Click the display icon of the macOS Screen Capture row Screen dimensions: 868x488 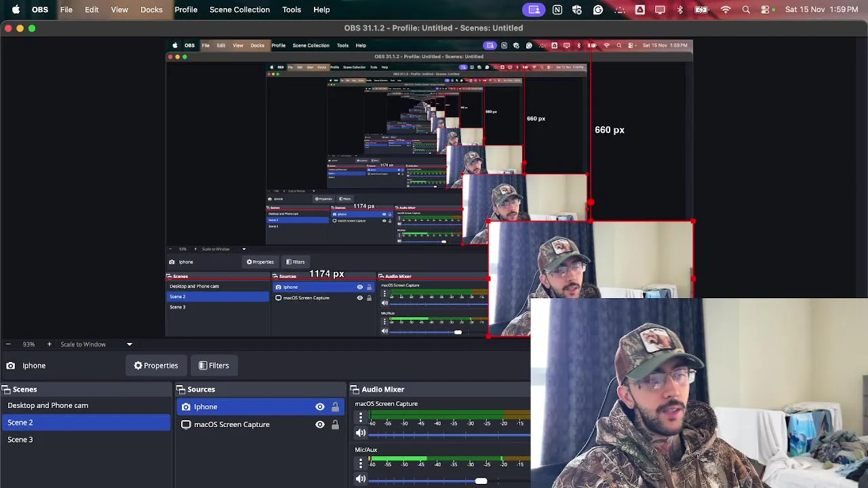tap(186, 424)
